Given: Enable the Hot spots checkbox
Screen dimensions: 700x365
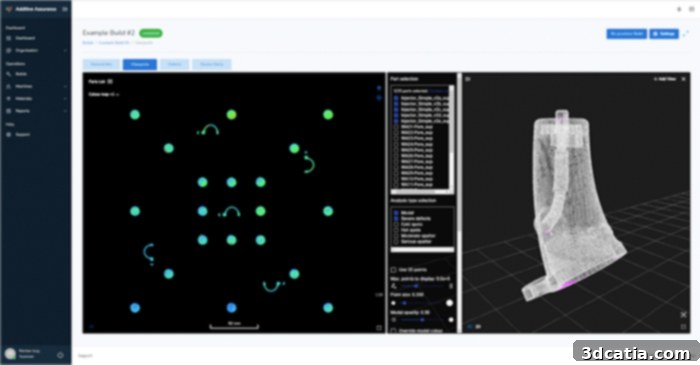Looking at the screenshot, I should coord(396,230).
